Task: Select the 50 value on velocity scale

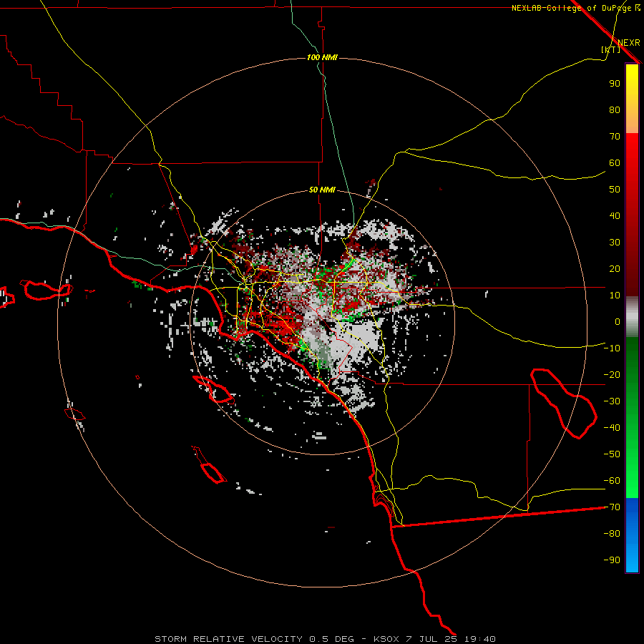Action: tap(615, 190)
